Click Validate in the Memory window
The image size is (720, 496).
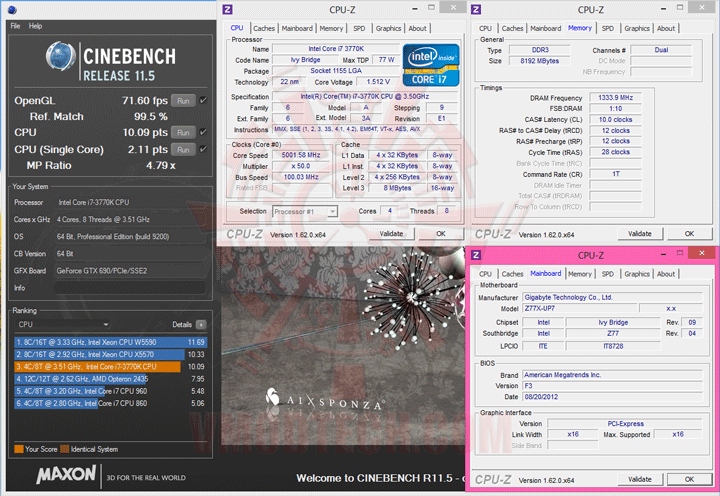pyautogui.click(x=640, y=233)
